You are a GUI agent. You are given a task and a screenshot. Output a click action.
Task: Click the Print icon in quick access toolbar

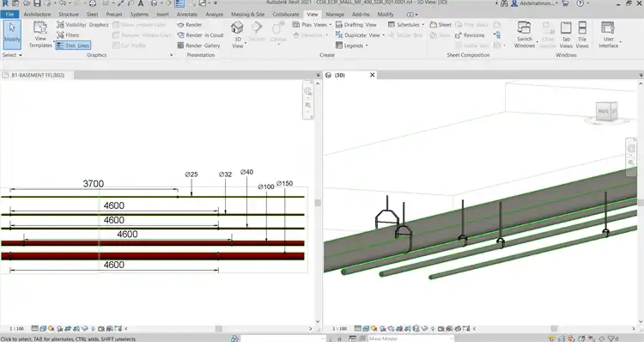(93, 3)
